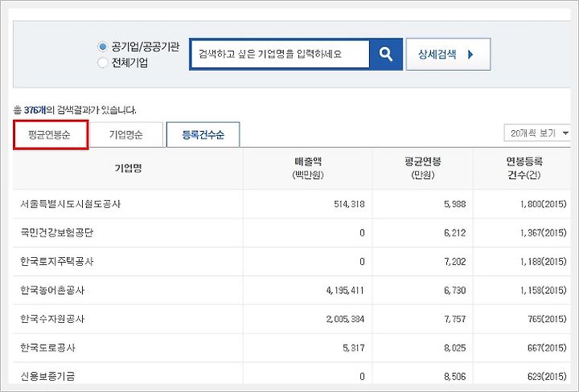The height and width of the screenshot is (392, 579).
Task: Switch to the 기업명순 tab
Action: [126, 135]
